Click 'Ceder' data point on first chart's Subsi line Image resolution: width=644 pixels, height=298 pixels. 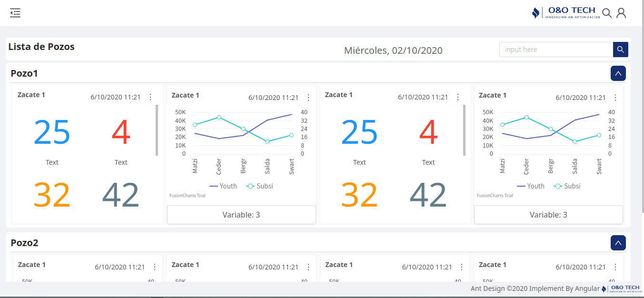click(x=219, y=117)
